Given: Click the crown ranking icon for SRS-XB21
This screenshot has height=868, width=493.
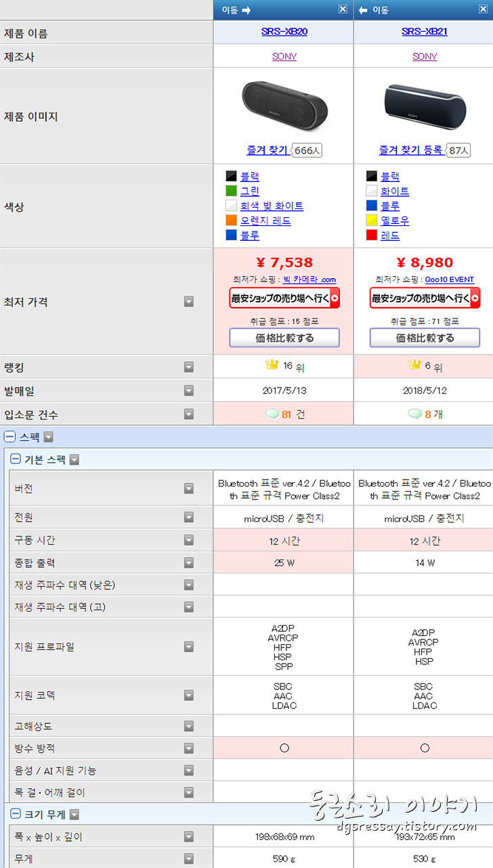Looking at the screenshot, I should click(415, 365).
